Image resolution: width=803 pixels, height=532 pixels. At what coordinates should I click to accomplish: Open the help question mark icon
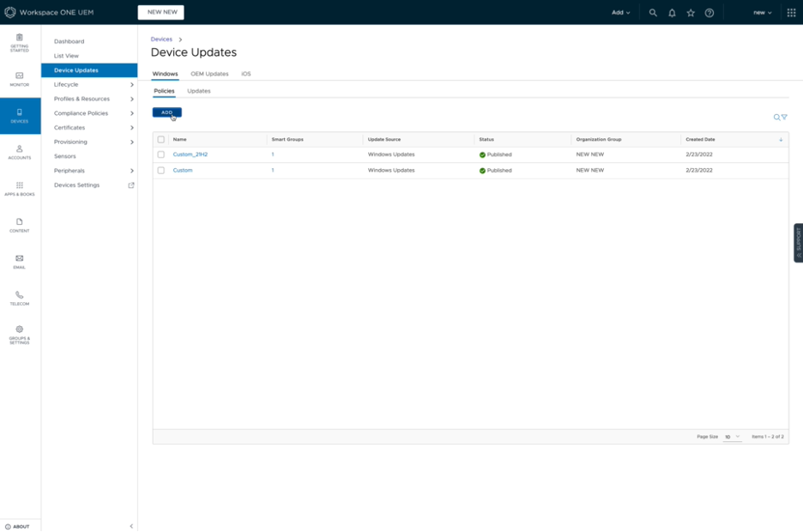pos(709,13)
